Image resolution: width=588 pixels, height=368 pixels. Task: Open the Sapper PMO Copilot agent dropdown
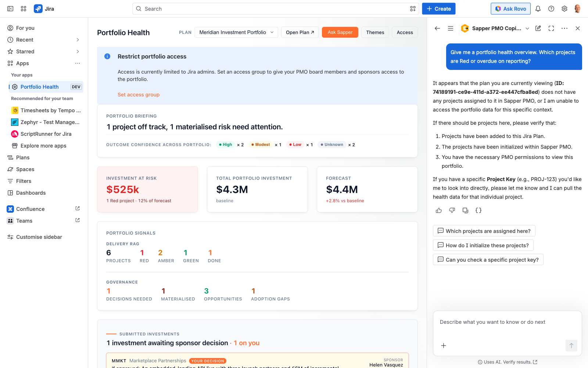click(x=527, y=28)
